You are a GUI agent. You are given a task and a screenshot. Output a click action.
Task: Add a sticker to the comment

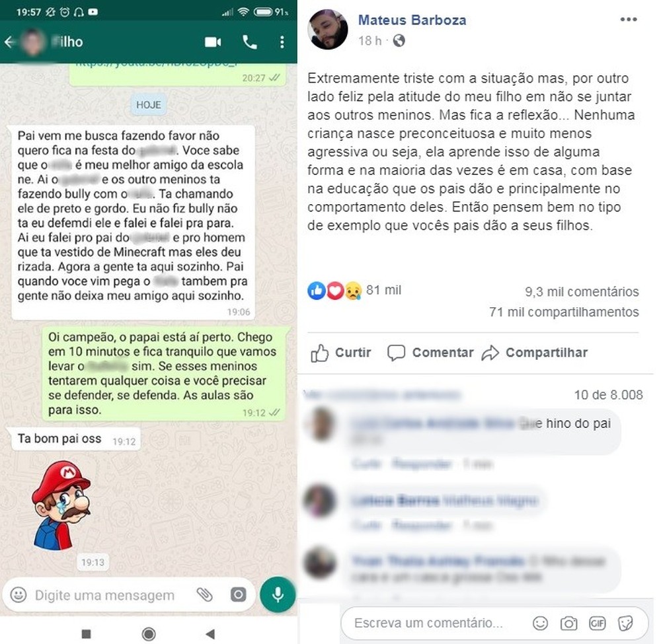pyautogui.click(x=625, y=623)
